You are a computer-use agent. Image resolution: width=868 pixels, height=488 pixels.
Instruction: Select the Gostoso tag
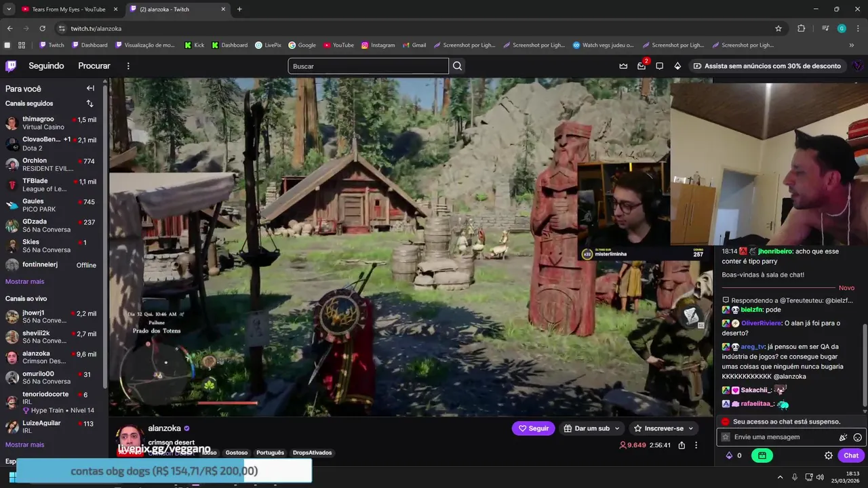(x=237, y=453)
